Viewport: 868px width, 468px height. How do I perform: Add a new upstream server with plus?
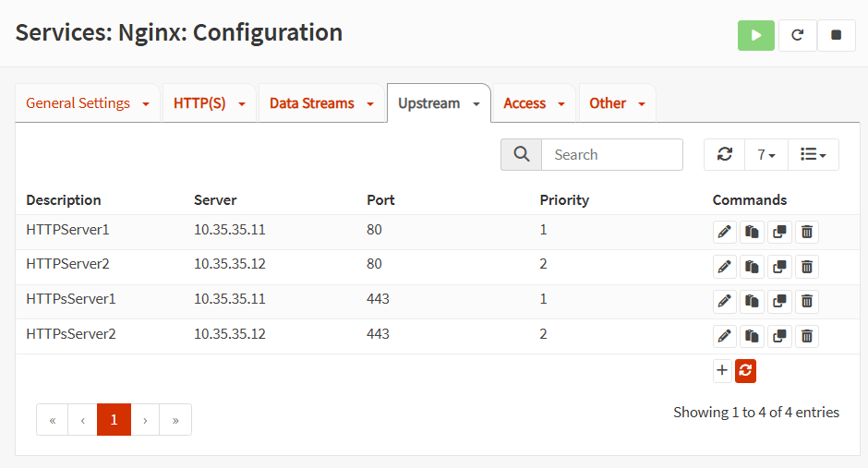tap(722, 370)
